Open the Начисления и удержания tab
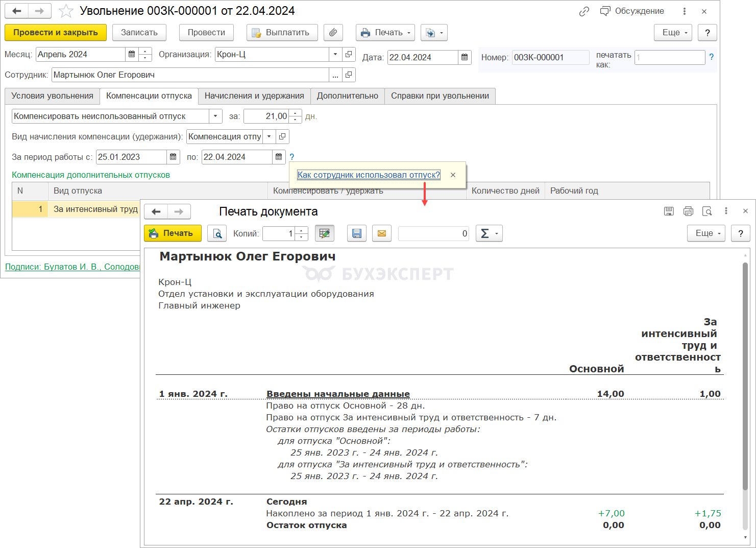756x548 pixels. click(x=254, y=96)
